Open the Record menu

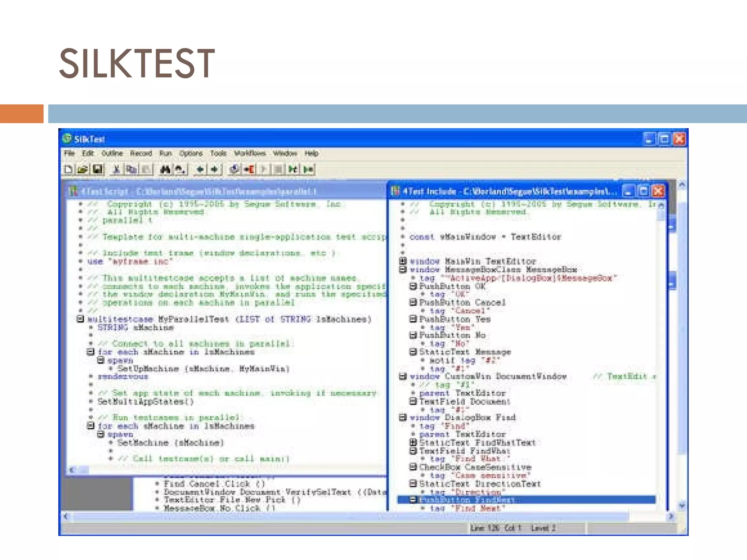point(141,153)
